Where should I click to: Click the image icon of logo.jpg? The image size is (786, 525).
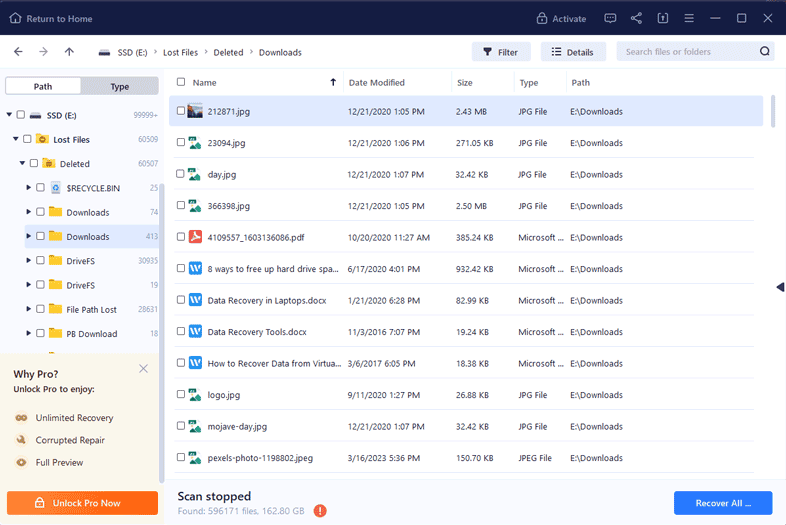click(195, 395)
